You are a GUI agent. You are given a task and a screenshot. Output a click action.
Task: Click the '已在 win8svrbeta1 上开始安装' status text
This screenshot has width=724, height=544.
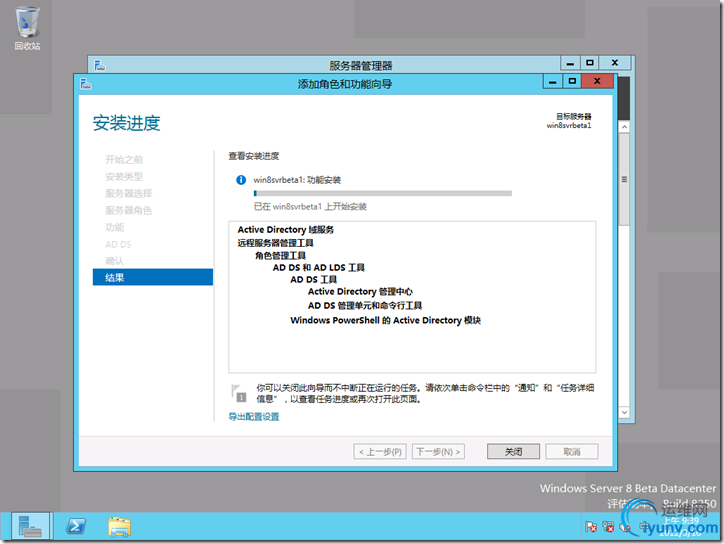(310, 206)
